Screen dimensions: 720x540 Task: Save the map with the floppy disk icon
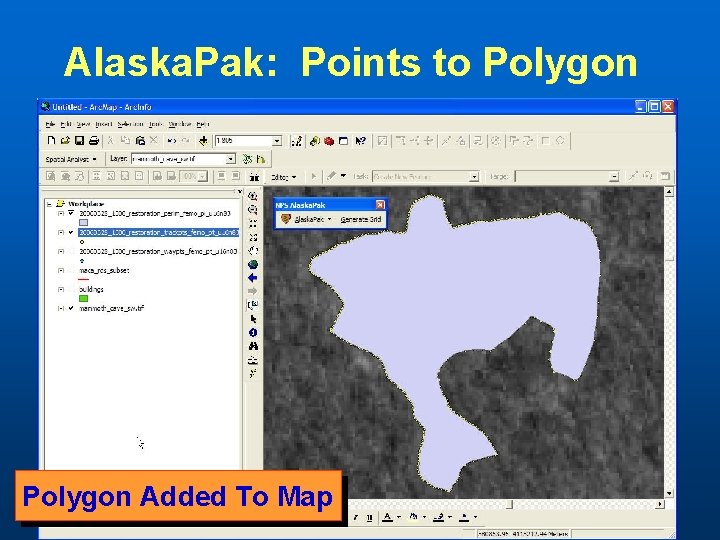pyautogui.click(x=79, y=141)
